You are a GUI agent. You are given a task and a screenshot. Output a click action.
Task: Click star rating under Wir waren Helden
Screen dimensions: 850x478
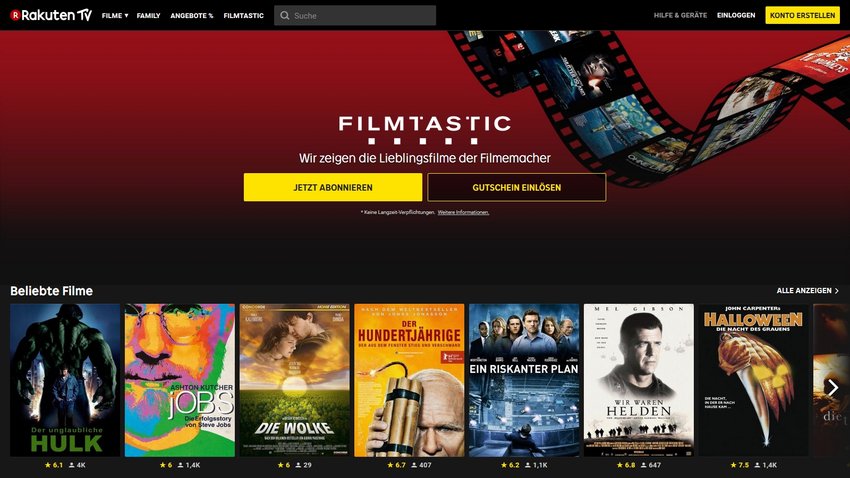click(x=626, y=465)
